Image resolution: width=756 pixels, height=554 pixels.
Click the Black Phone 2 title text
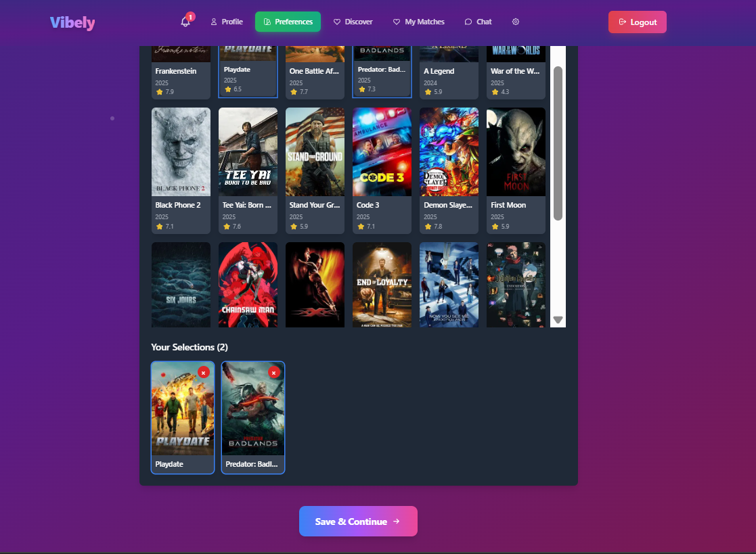tap(178, 205)
